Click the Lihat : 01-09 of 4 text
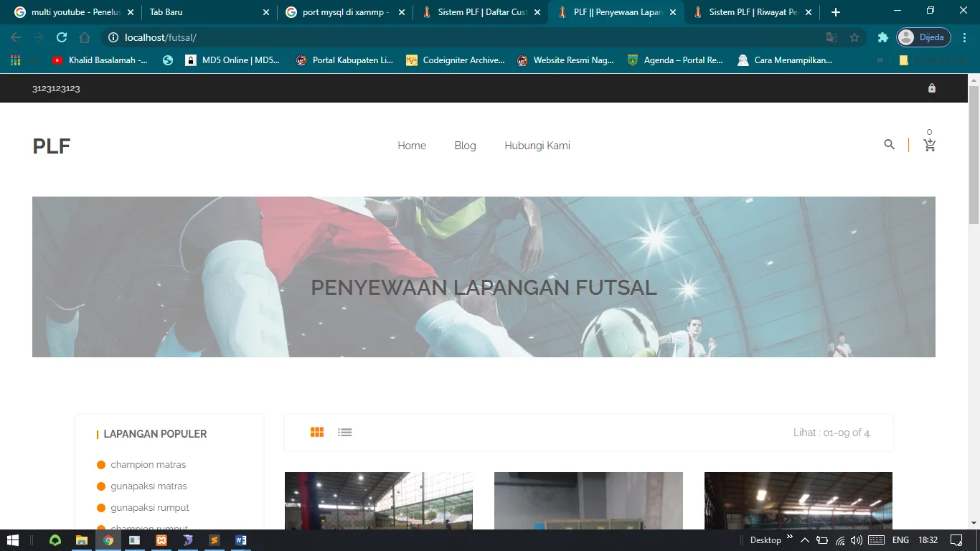The image size is (980, 551). click(832, 433)
